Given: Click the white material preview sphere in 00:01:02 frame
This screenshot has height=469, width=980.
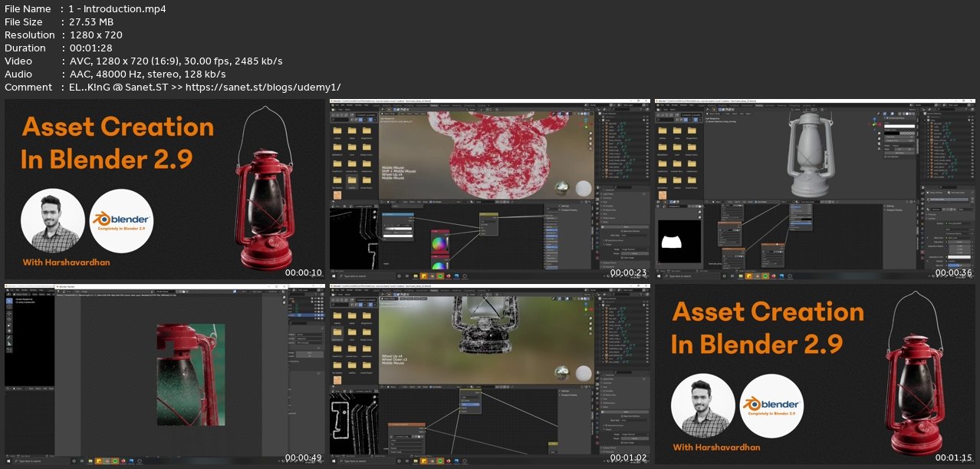Looking at the screenshot, I should click(x=583, y=374).
